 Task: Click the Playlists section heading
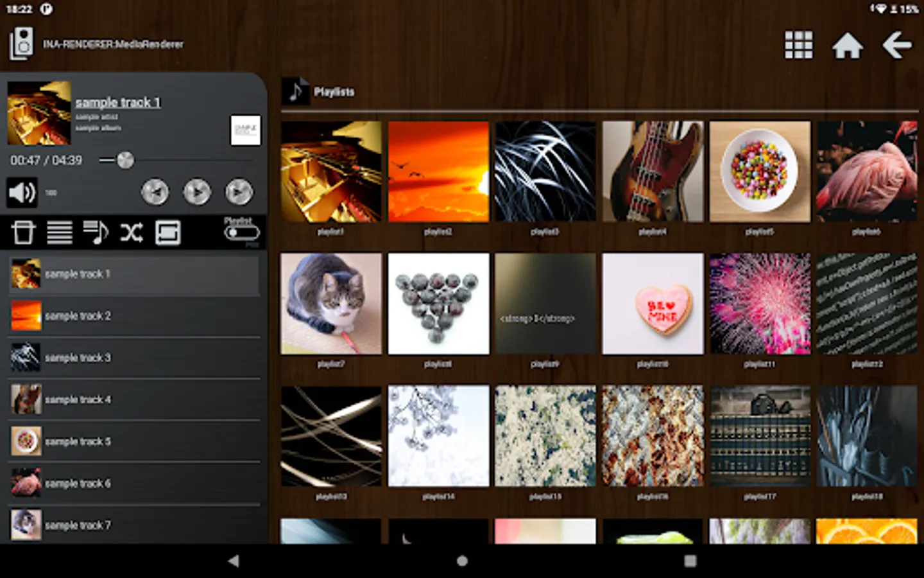point(334,92)
